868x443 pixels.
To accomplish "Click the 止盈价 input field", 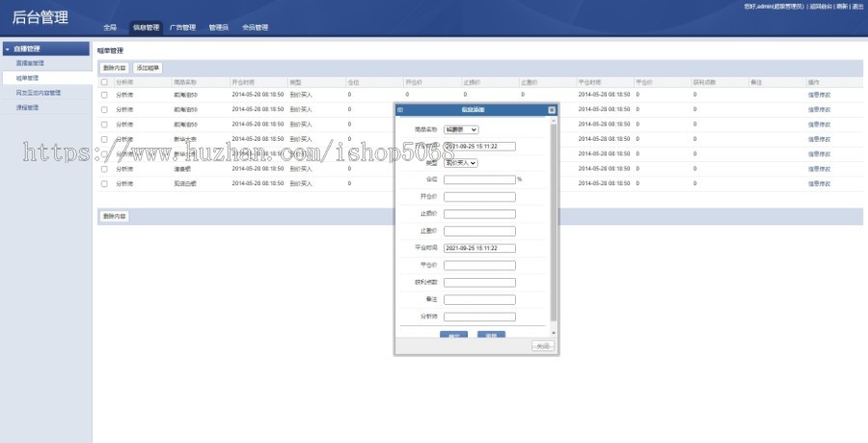I will pos(479,232).
